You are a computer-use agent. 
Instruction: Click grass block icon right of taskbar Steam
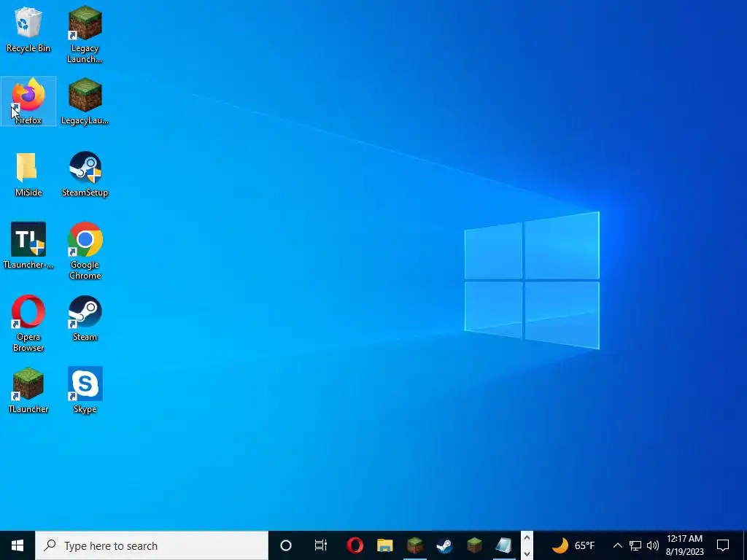(x=474, y=545)
